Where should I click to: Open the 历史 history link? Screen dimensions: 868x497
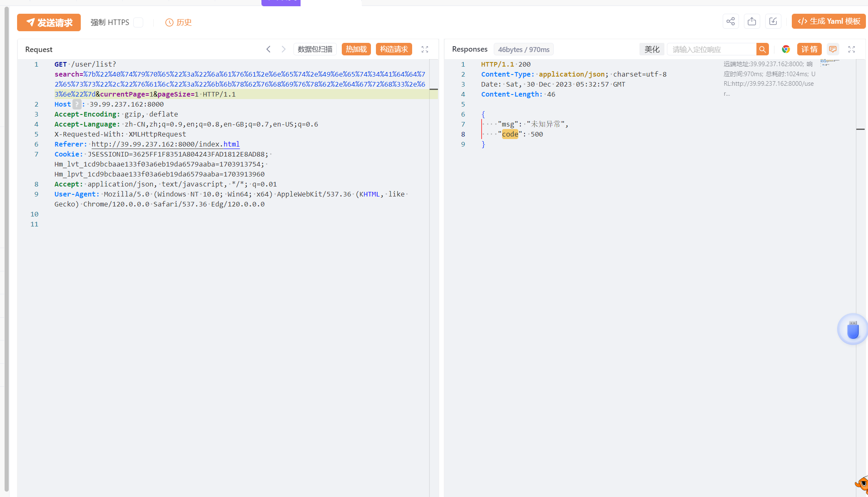(x=179, y=22)
